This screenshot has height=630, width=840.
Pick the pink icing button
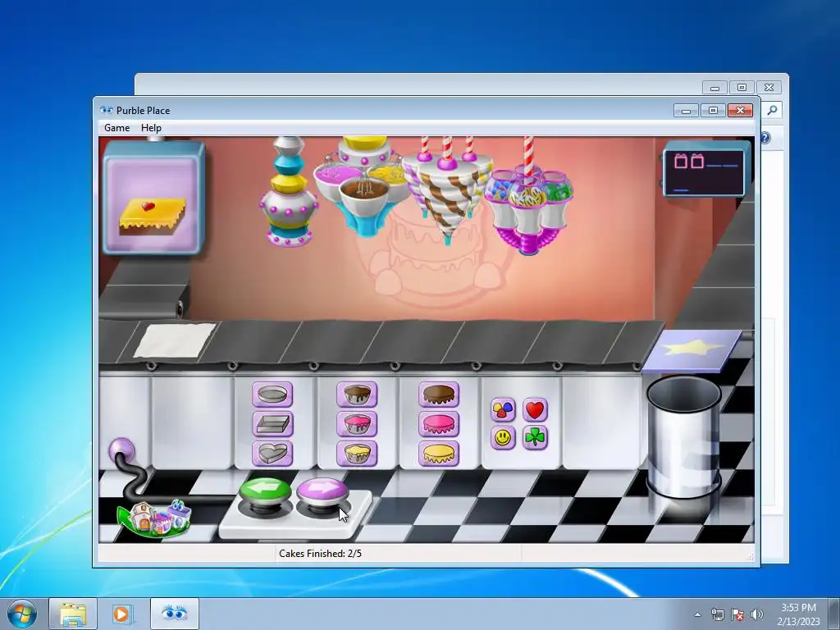click(x=439, y=424)
